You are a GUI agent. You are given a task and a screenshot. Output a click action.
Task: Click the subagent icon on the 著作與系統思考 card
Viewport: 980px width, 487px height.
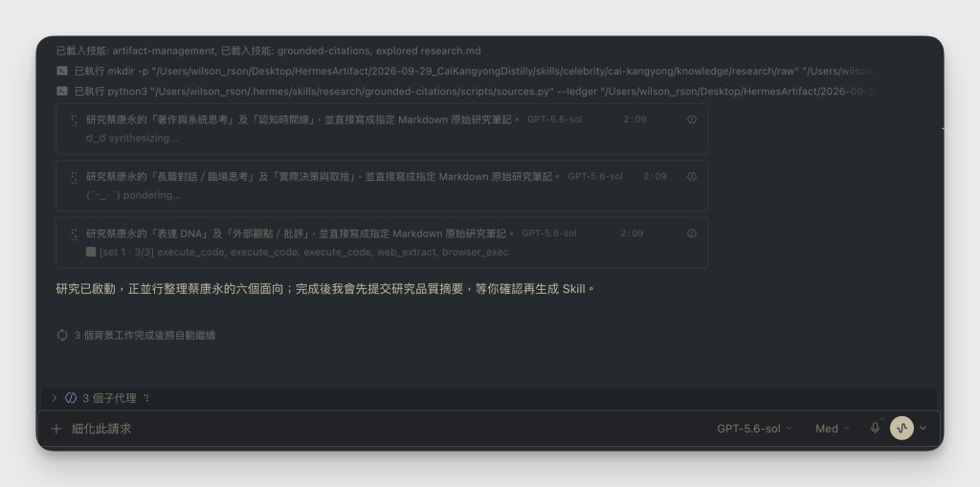691,120
